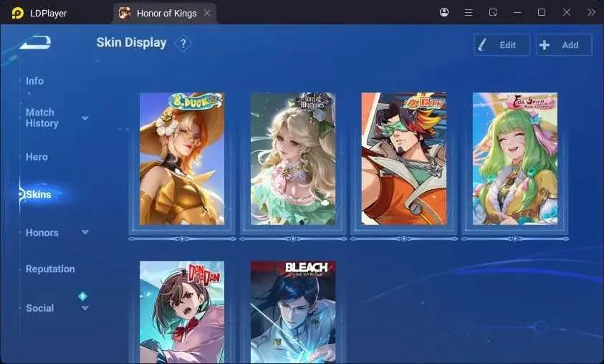Click the Add button

[x=564, y=44]
